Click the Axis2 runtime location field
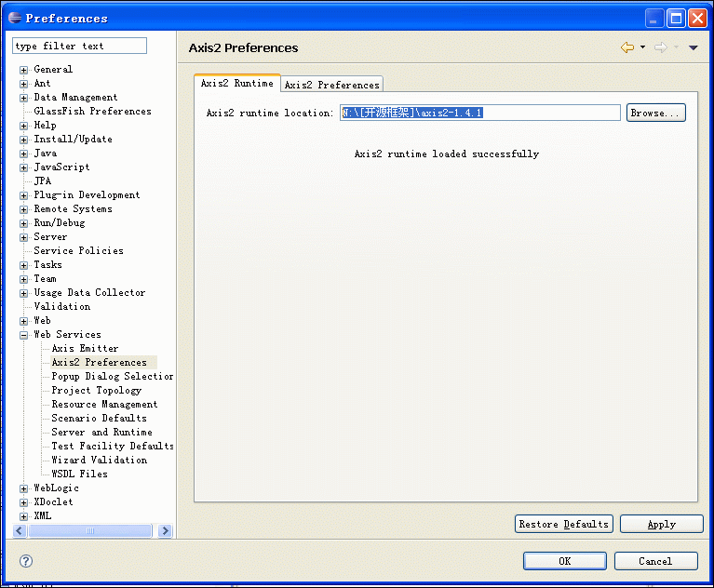 (x=480, y=113)
